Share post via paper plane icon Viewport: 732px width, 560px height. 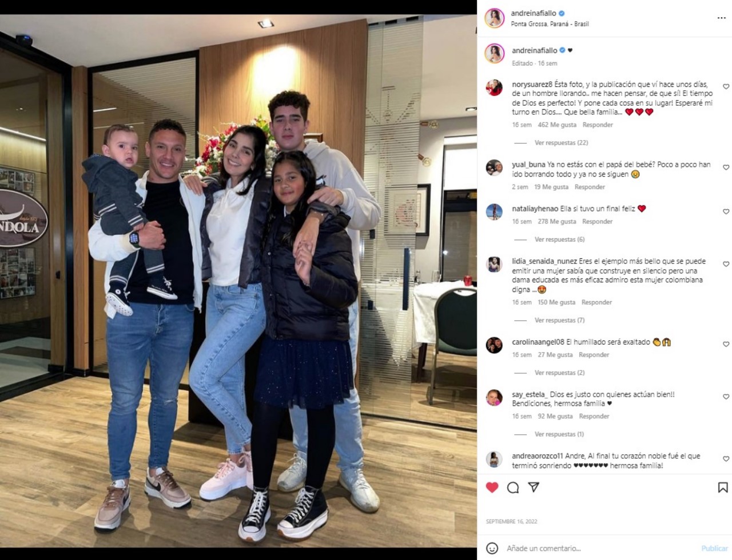(534, 487)
